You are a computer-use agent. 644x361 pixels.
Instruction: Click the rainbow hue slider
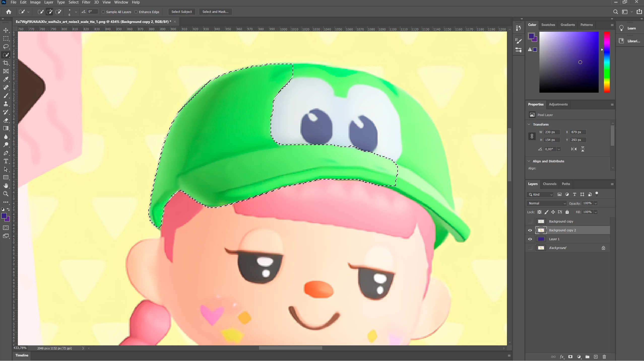[x=607, y=62]
